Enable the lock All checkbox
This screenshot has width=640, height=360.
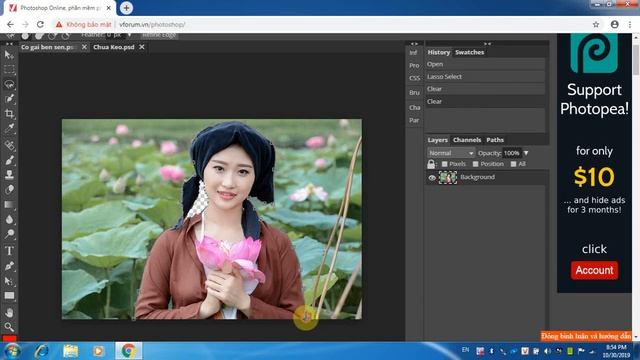(x=513, y=164)
